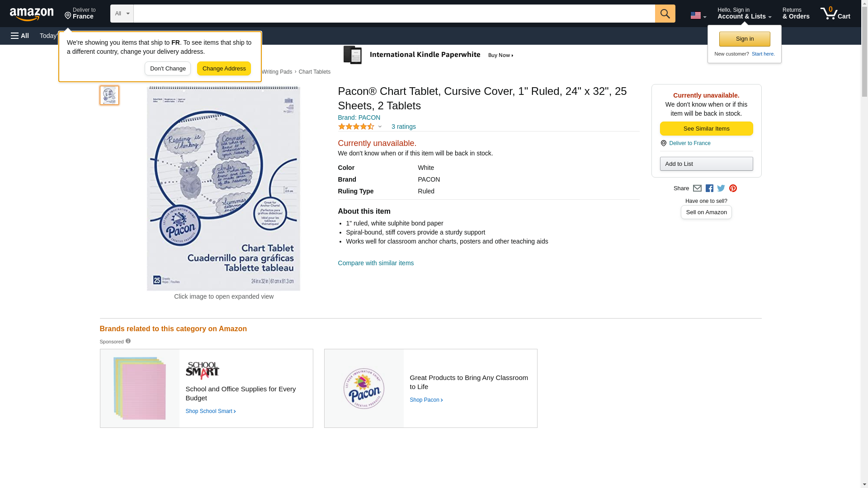Viewport: 868px width, 488px height.
Task: Open the sponsored info icon
Action: coord(128,341)
